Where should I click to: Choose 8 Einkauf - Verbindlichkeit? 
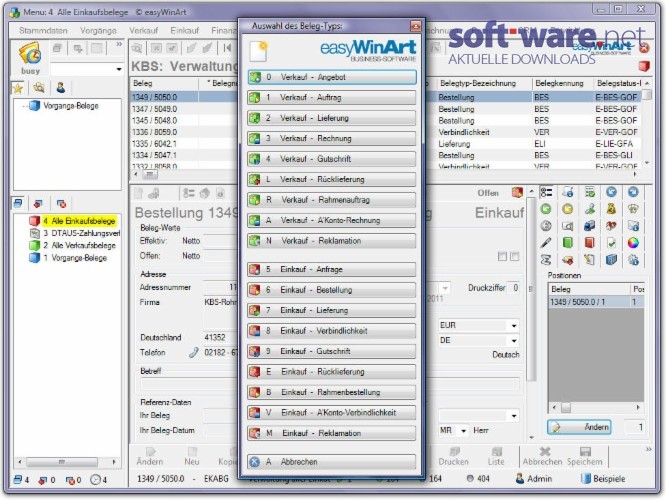(332, 331)
